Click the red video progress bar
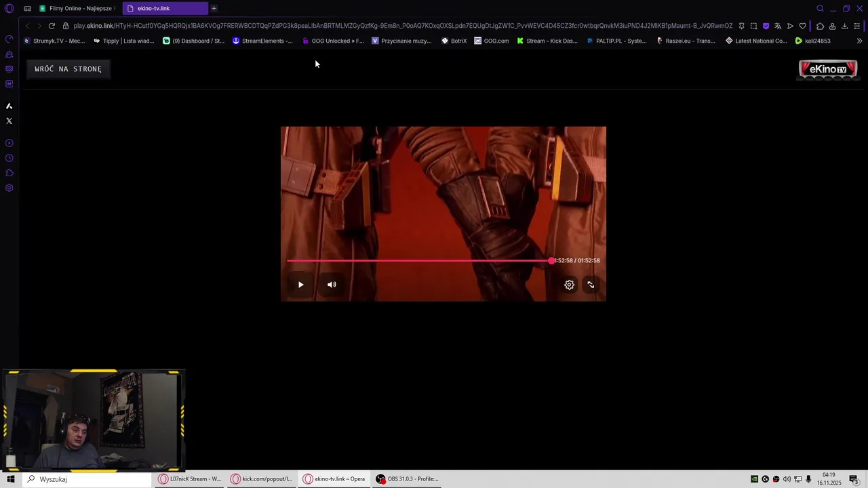The width and height of the screenshot is (868, 488). click(418, 260)
